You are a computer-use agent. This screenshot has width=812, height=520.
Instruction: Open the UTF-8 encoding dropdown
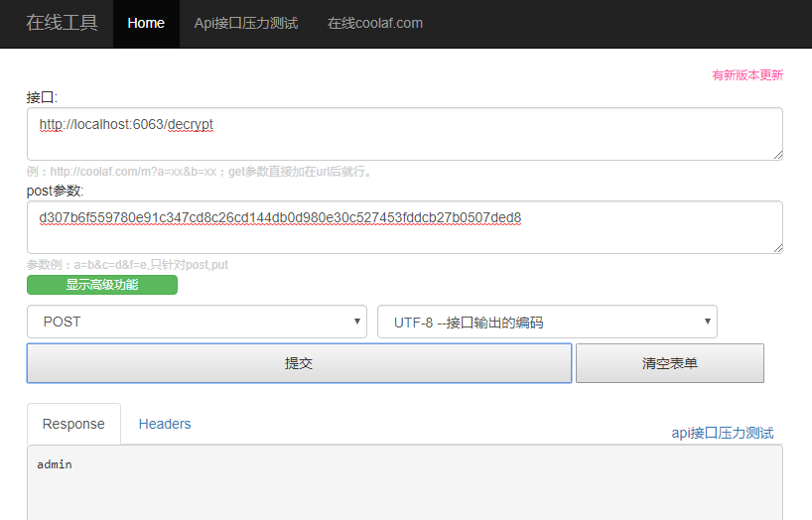547,322
